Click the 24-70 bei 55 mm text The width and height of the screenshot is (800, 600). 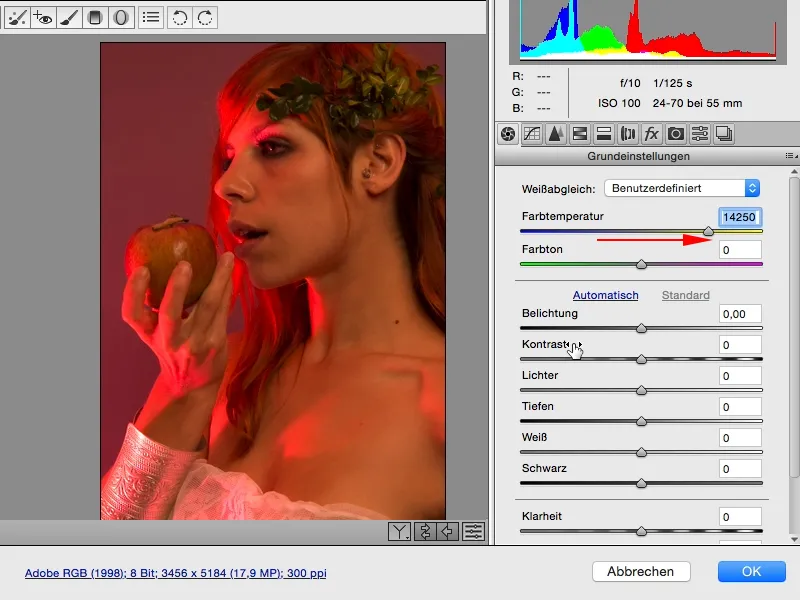tap(697, 103)
